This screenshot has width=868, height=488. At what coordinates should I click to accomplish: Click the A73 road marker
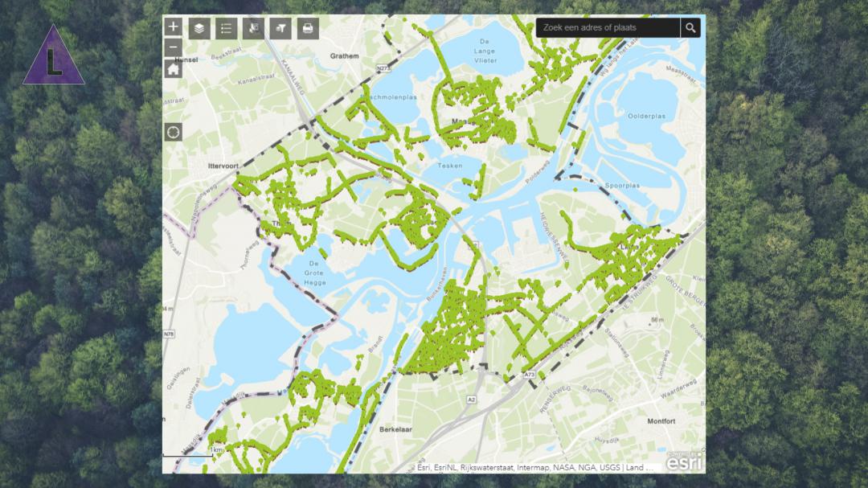click(x=530, y=375)
